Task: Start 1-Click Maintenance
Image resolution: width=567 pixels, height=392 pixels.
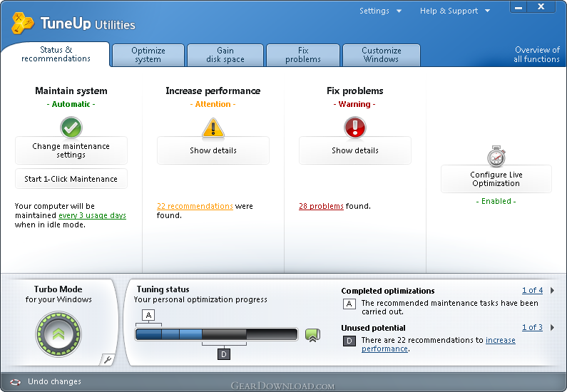Action: [71, 179]
